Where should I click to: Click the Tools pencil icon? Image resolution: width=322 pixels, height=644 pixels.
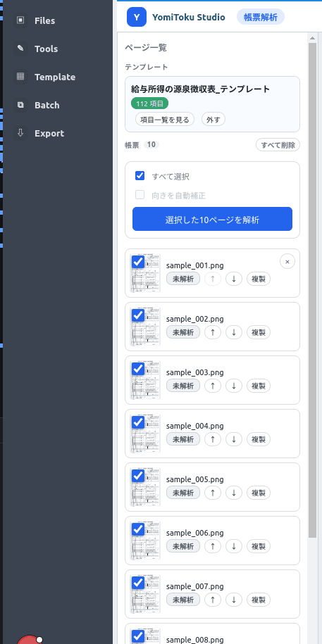pos(20,49)
